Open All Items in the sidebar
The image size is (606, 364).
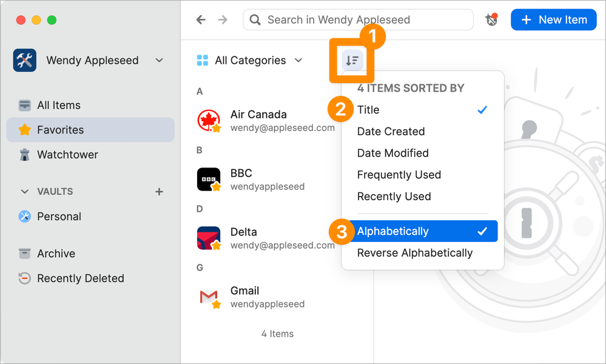pos(58,105)
